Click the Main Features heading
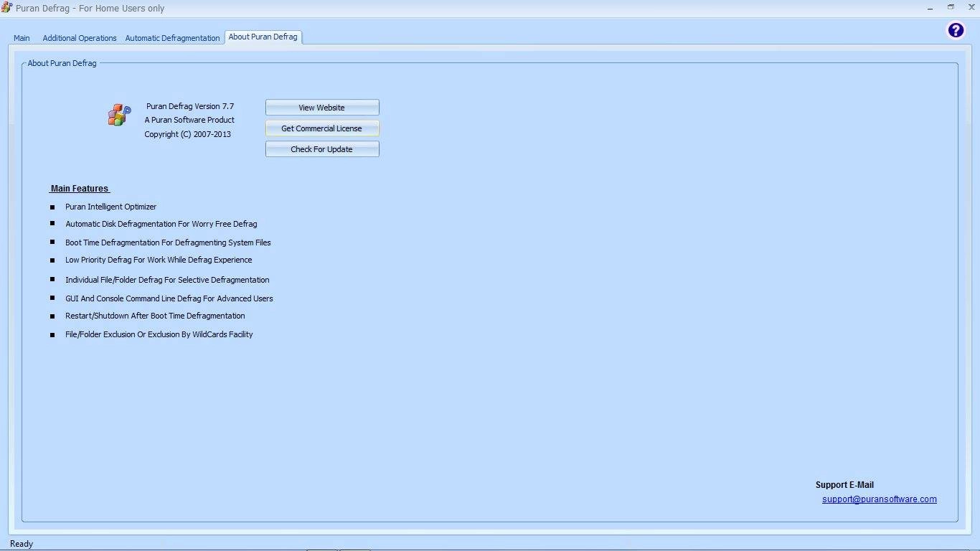 (x=80, y=189)
